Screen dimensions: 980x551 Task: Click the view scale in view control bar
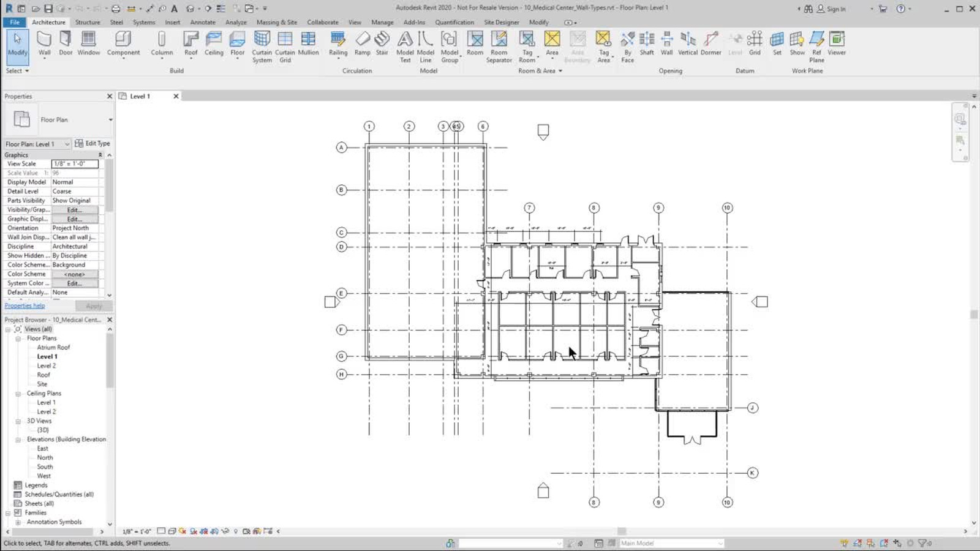(x=137, y=531)
